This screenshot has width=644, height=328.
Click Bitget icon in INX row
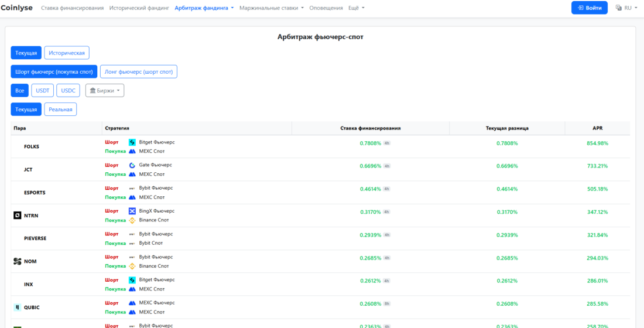[132, 280]
